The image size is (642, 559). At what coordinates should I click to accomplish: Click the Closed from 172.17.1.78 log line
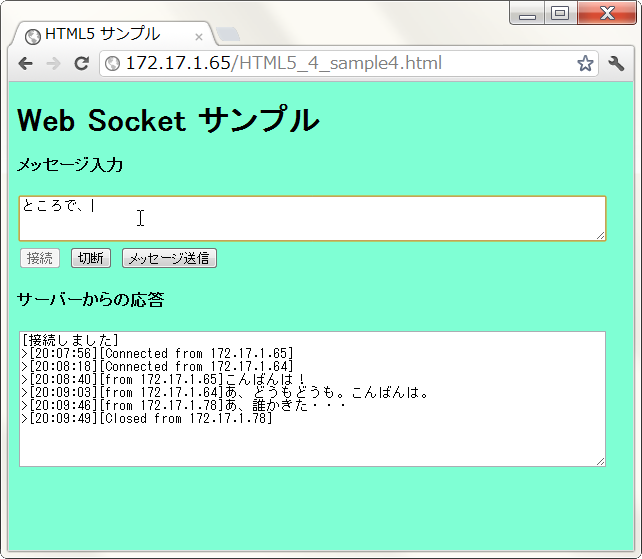147,419
